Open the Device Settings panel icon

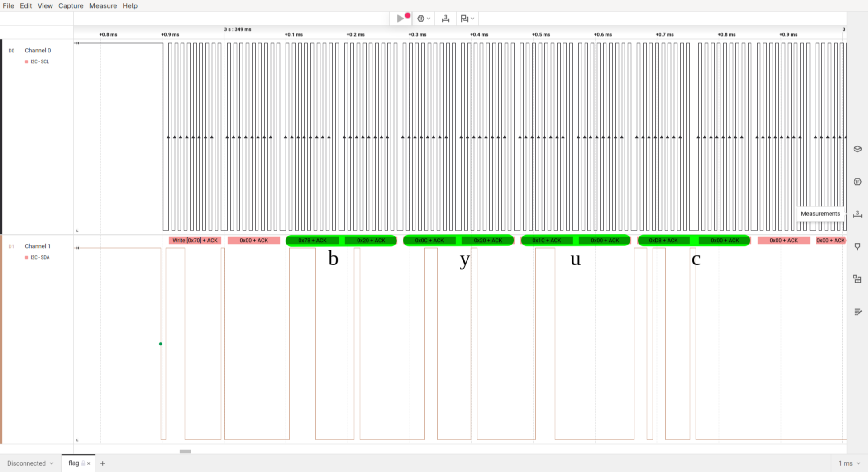[x=857, y=149]
